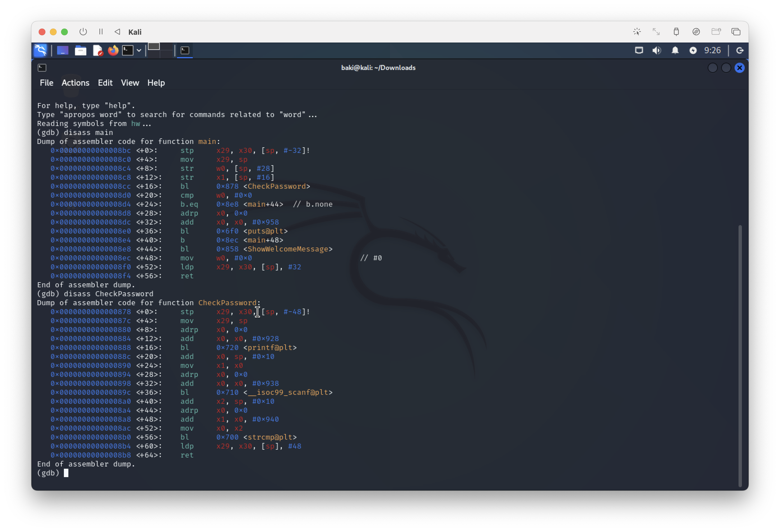Click the power manager tray icon
Viewport: 780px width, 532px height.
point(693,50)
